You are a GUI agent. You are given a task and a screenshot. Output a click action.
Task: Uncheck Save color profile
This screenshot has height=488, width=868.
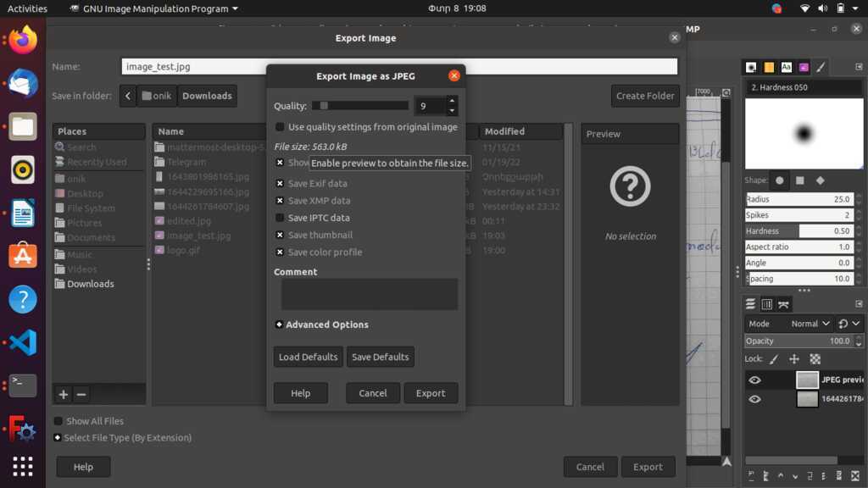pyautogui.click(x=280, y=252)
